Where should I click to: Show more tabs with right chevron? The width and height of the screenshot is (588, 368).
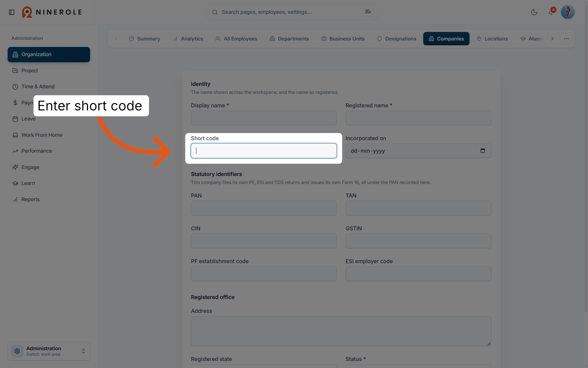[552, 39]
